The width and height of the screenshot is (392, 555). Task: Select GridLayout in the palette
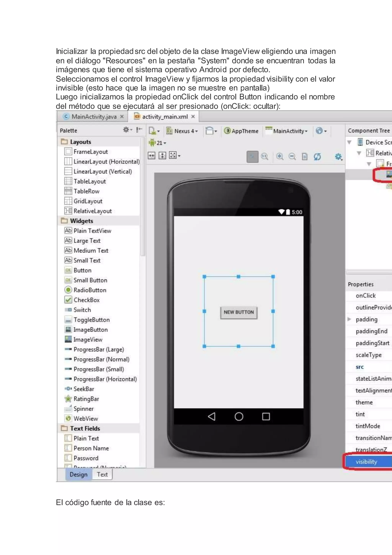coord(83,201)
